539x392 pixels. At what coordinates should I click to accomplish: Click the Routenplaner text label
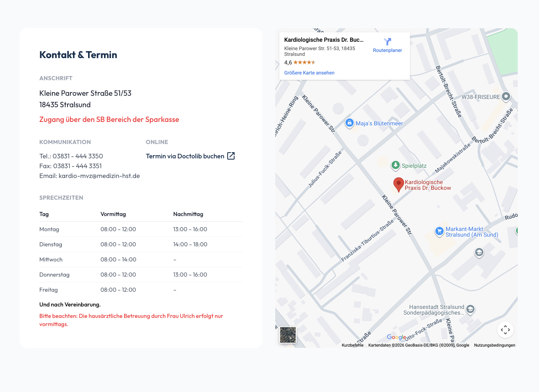click(x=387, y=50)
